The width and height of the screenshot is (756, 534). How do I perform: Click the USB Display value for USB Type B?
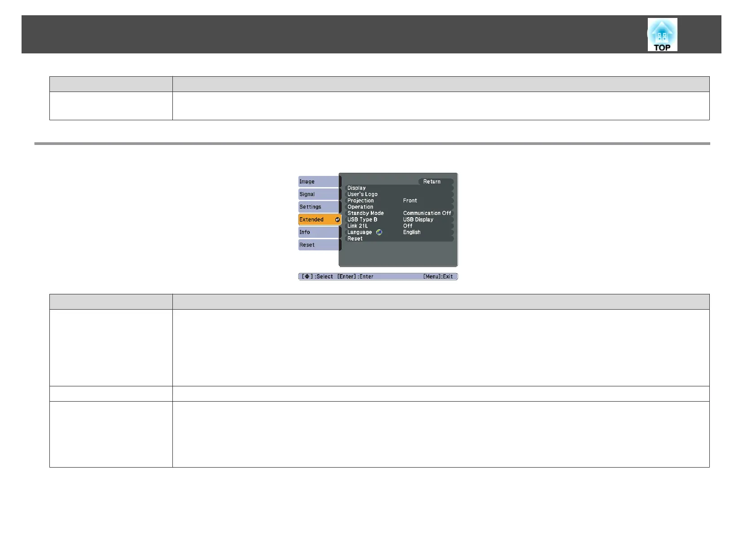click(418, 219)
